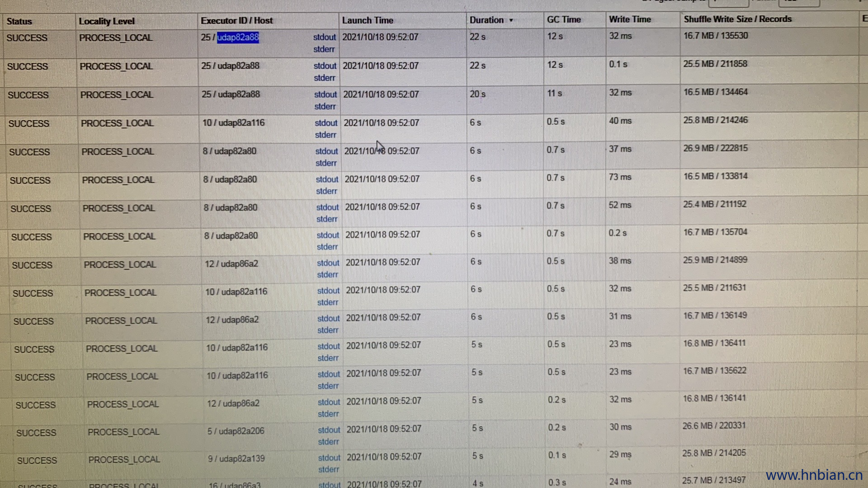The image size is (868, 488).
Task: Open stdout for the 5 / udap82a206 row
Action: pyautogui.click(x=329, y=430)
